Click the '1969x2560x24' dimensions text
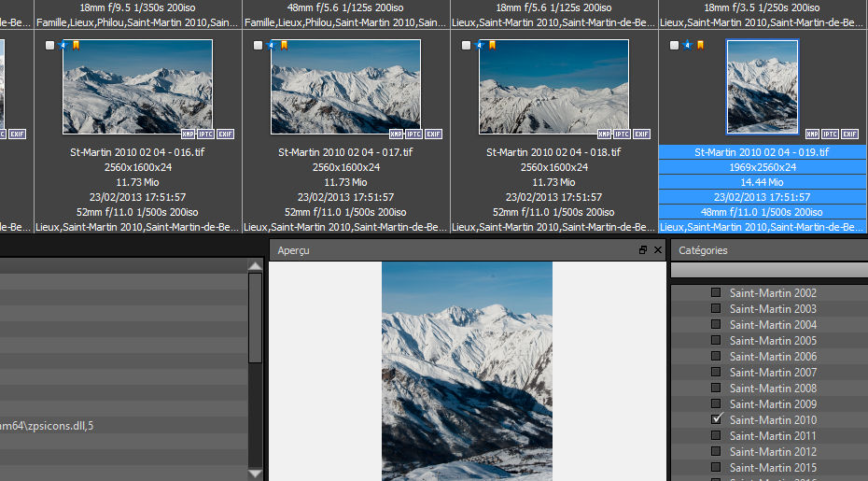This screenshot has height=481, width=868. coord(763,167)
